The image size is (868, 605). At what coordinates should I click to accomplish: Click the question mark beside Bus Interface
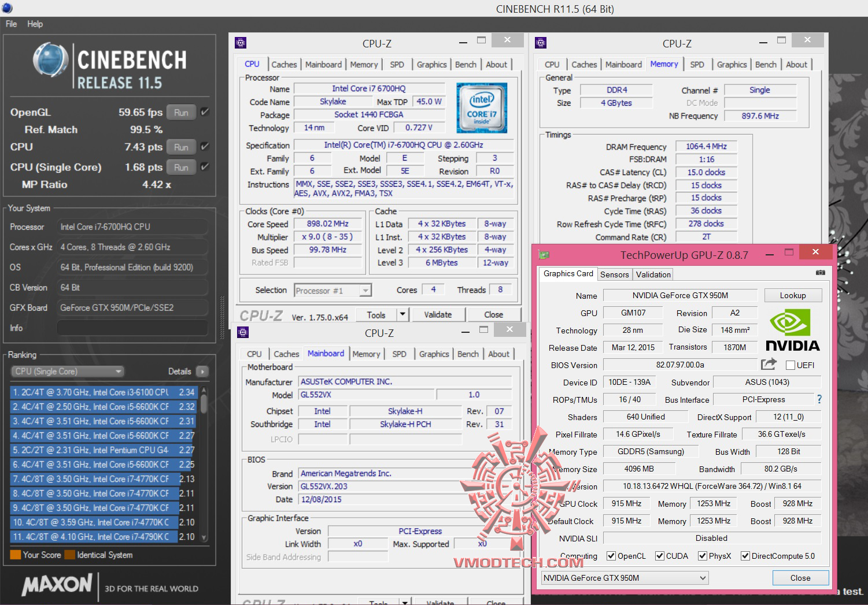pyautogui.click(x=819, y=399)
